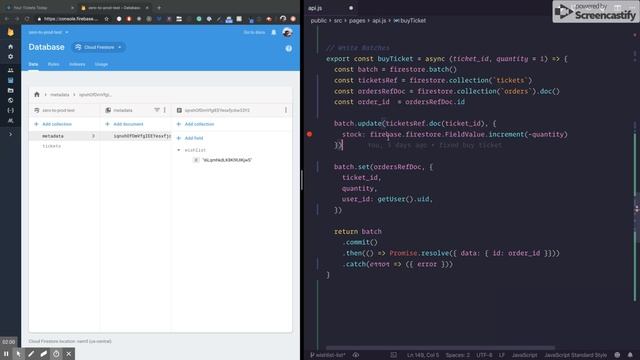Open ML Kit icon in Firebase sidebar
The image size is (640, 360).
tap(11, 120)
